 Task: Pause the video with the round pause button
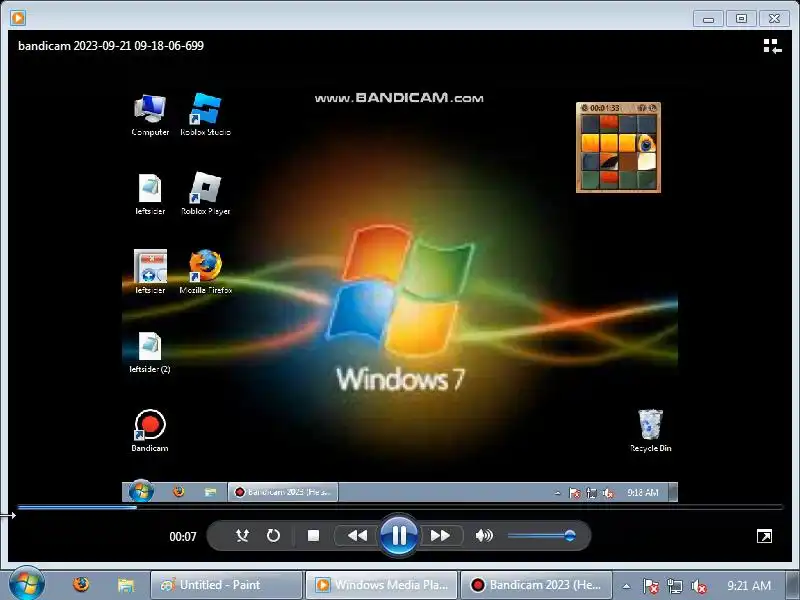pyautogui.click(x=398, y=535)
